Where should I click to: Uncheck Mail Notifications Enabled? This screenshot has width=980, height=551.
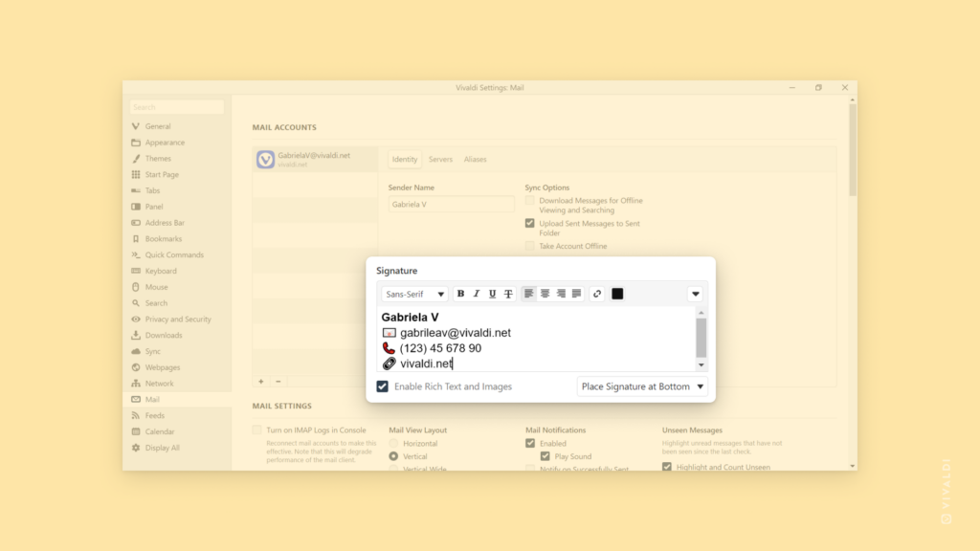[x=530, y=443]
